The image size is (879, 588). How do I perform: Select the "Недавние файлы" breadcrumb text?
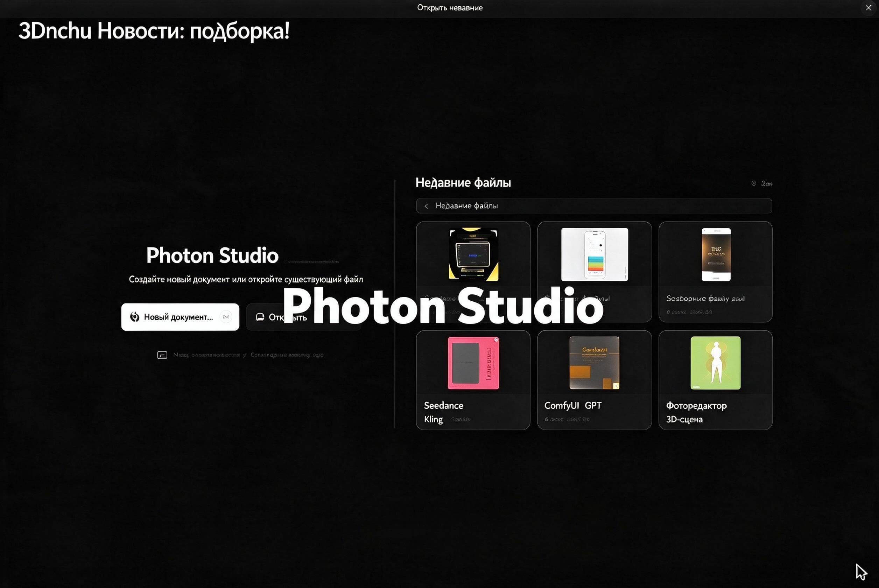pos(466,205)
